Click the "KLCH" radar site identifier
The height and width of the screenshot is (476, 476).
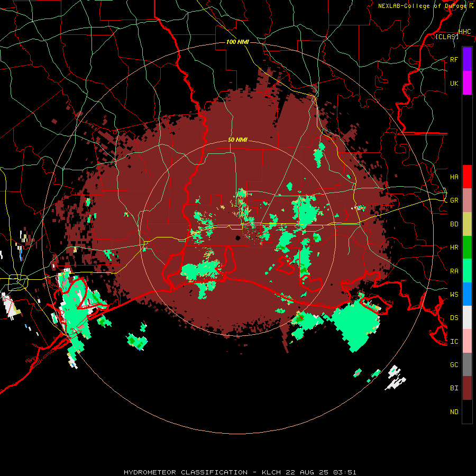tap(271, 472)
